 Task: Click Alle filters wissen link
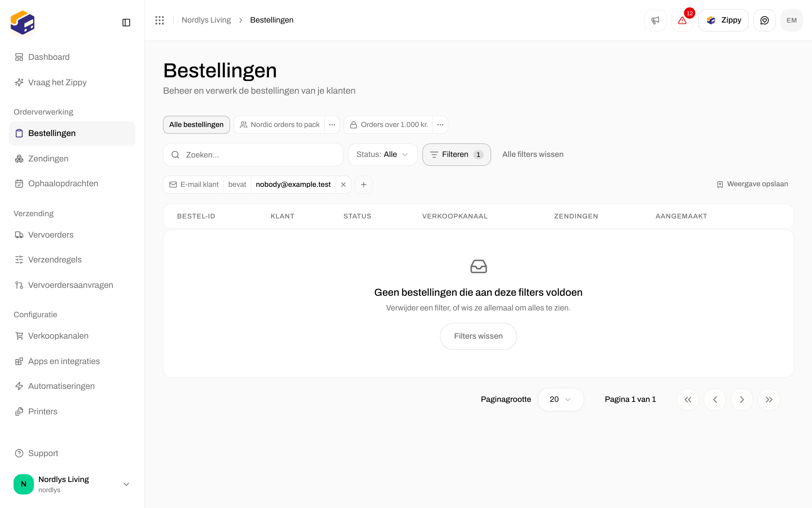[533, 155]
